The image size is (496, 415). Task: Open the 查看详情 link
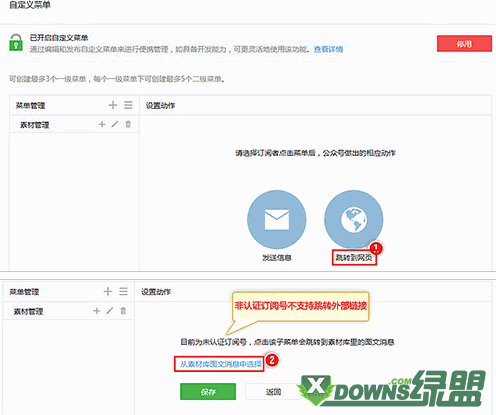pyautogui.click(x=328, y=49)
